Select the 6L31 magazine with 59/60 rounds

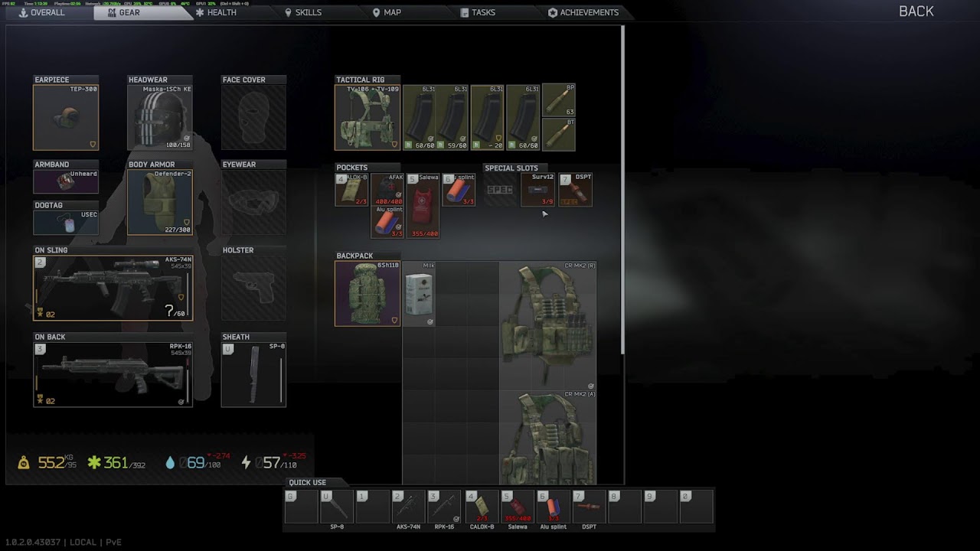[452, 117]
